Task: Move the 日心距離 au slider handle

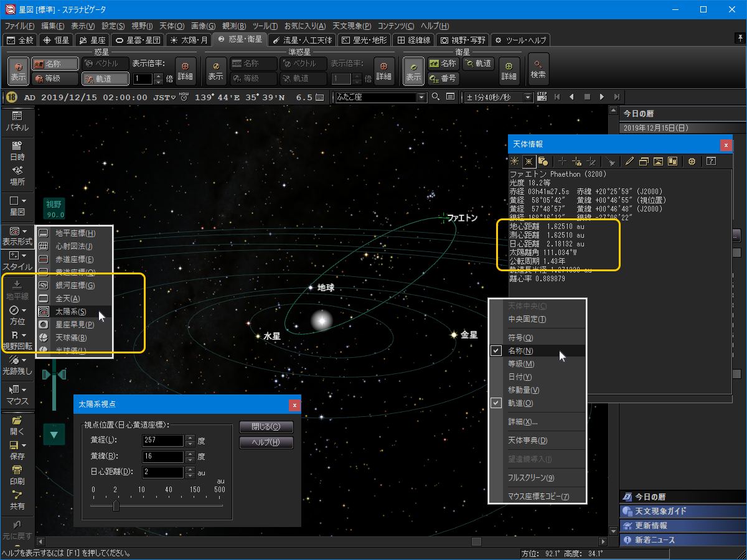Action: coord(116,506)
